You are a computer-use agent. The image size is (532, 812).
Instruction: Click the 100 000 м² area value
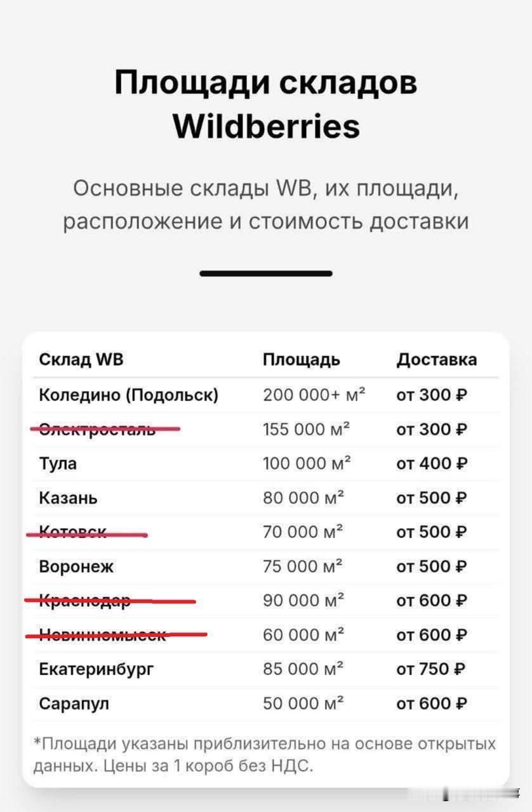coord(307,464)
